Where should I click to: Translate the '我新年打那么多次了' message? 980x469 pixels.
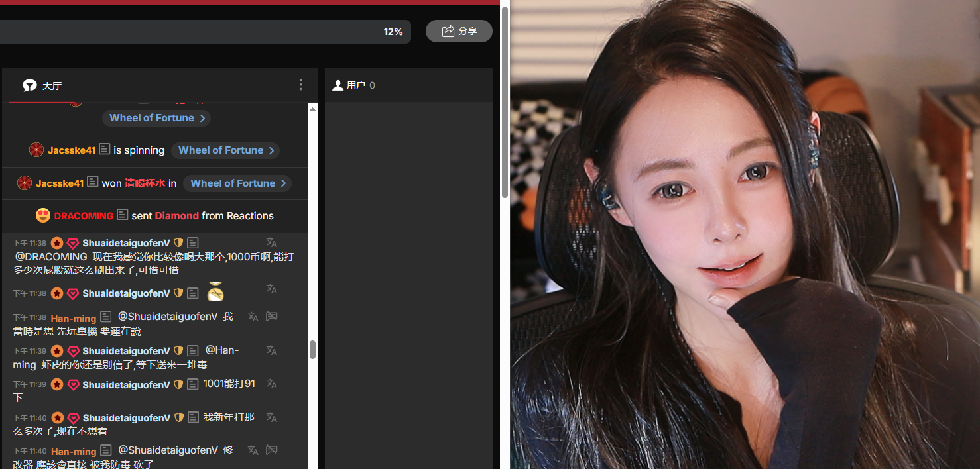[x=271, y=417]
